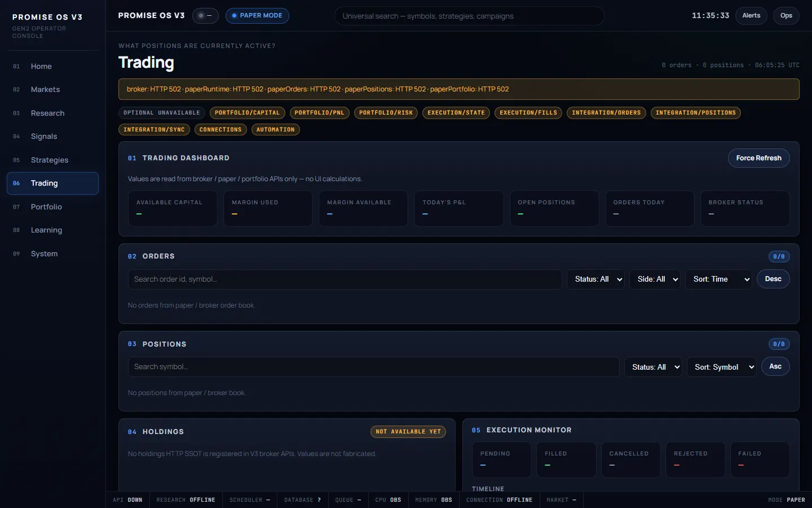The image size is (812, 508).
Task: Open the Sort: Time dropdown
Action: [x=718, y=279]
